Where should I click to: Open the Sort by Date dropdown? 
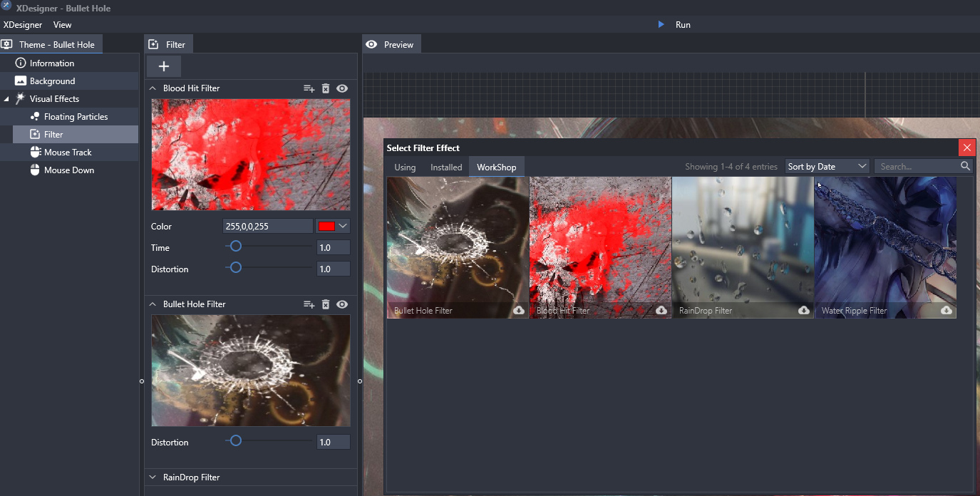click(827, 166)
